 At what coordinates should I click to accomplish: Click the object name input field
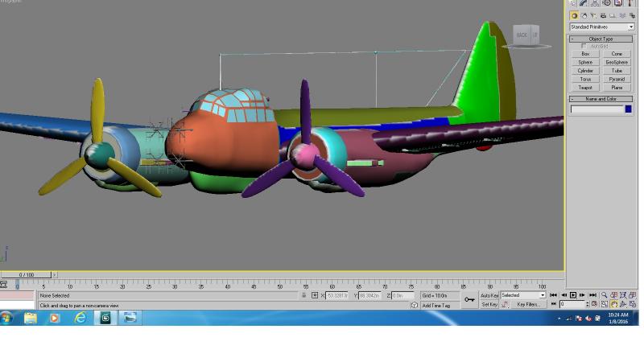tap(597, 109)
